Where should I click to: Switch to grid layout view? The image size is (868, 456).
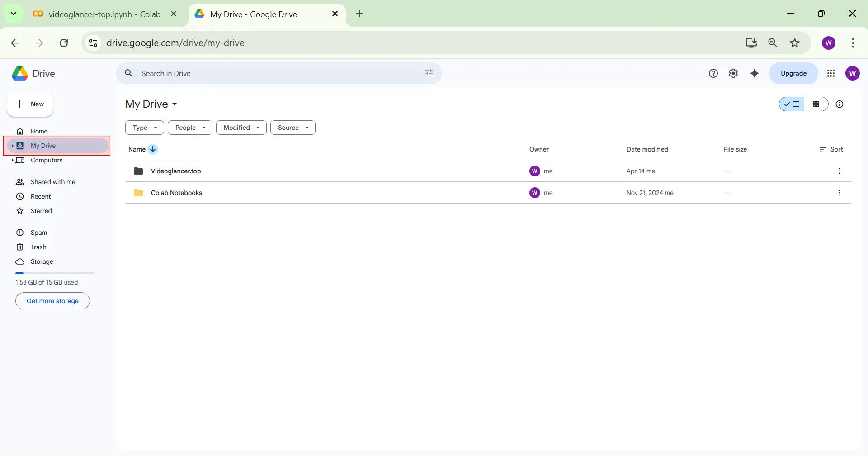816,104
